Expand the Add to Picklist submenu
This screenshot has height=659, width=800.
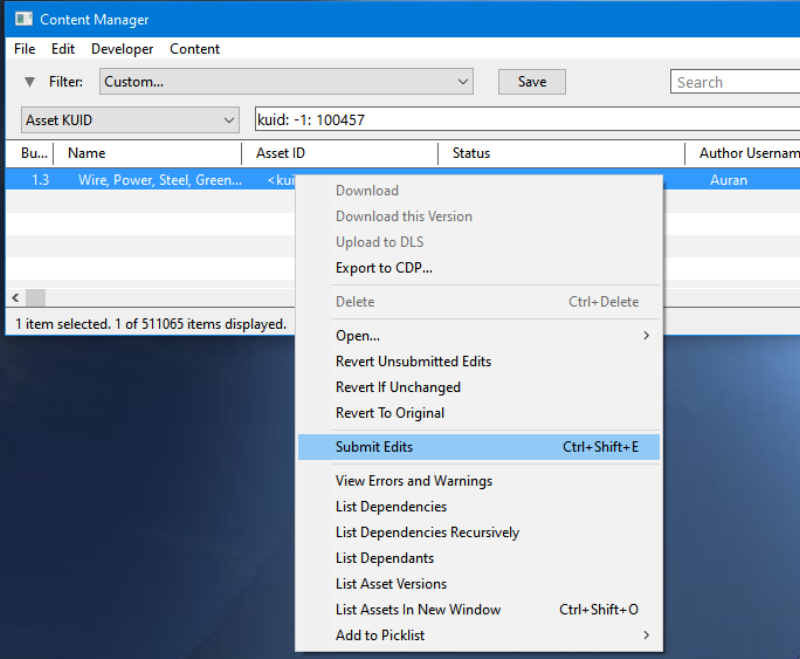click(479, 636)
